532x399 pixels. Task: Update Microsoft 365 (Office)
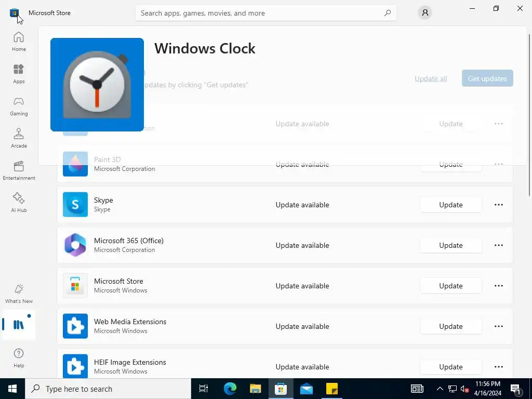coord(450,245)
